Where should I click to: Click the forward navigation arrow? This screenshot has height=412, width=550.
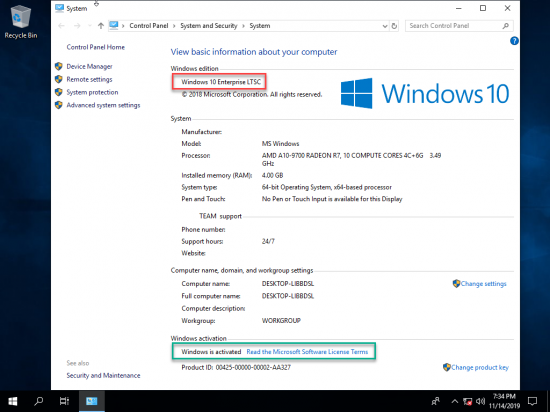77,26
